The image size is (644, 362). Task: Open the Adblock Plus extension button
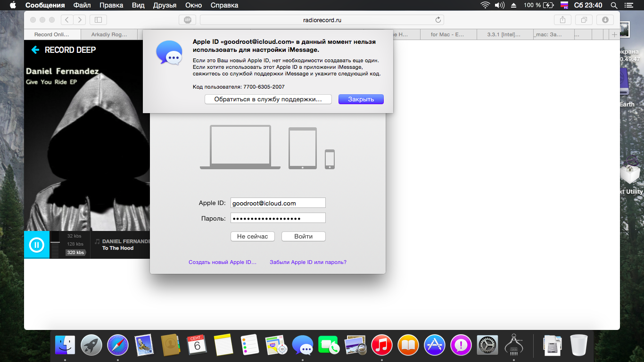point(187,20)
